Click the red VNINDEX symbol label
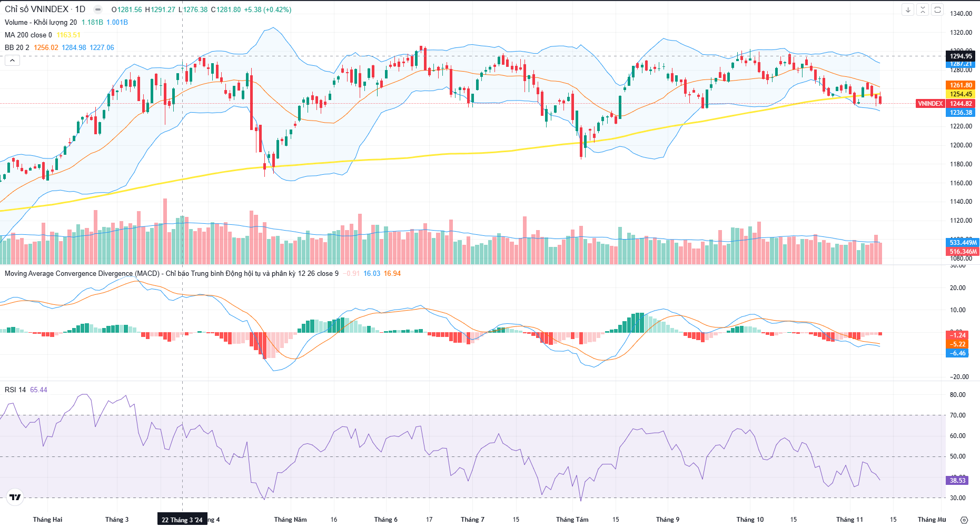The width and height of the screenshot is (980, 527). (x=930, y=104)
